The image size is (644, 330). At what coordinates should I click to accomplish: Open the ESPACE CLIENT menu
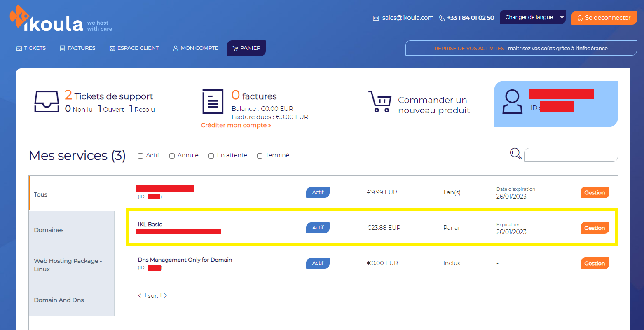point(134,48)
